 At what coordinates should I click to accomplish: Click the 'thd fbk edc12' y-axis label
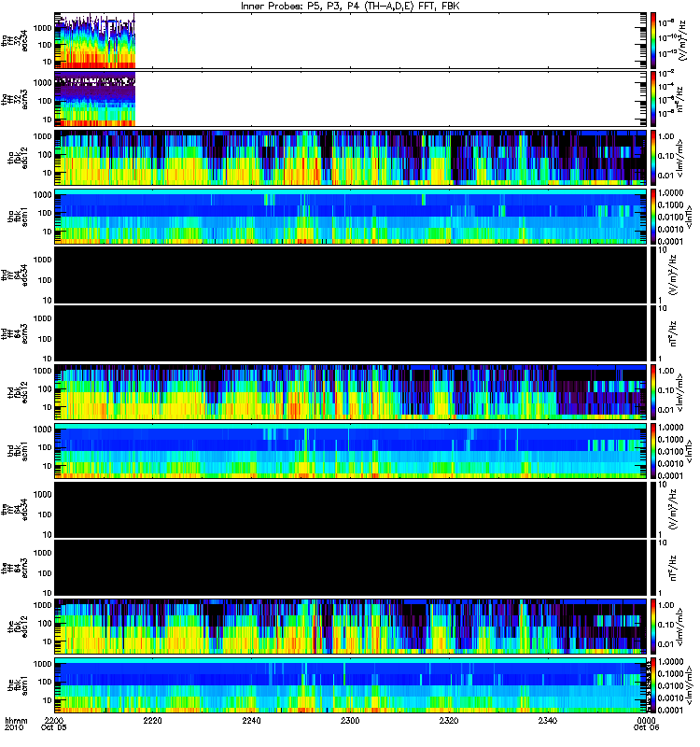click(x=18, y=392)
